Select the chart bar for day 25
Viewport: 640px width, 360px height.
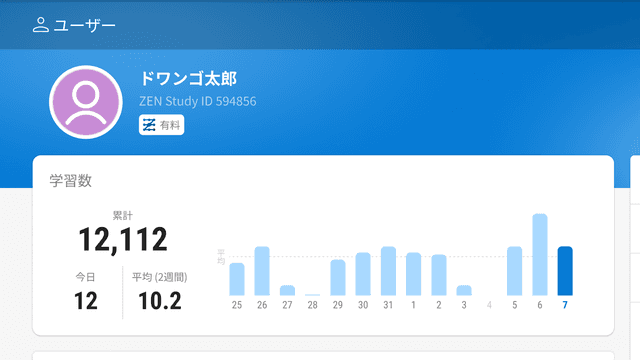pyautogui.click(x=237, y=279)
